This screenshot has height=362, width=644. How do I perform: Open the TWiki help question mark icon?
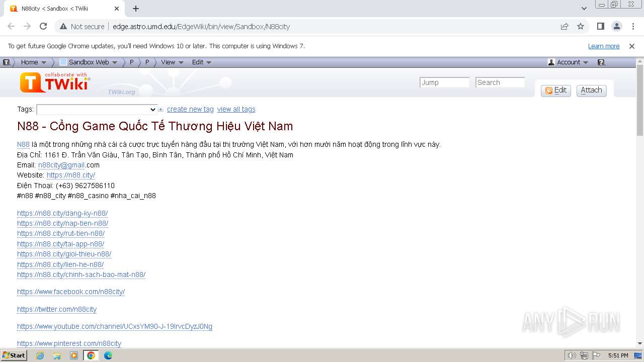(601, 62)
